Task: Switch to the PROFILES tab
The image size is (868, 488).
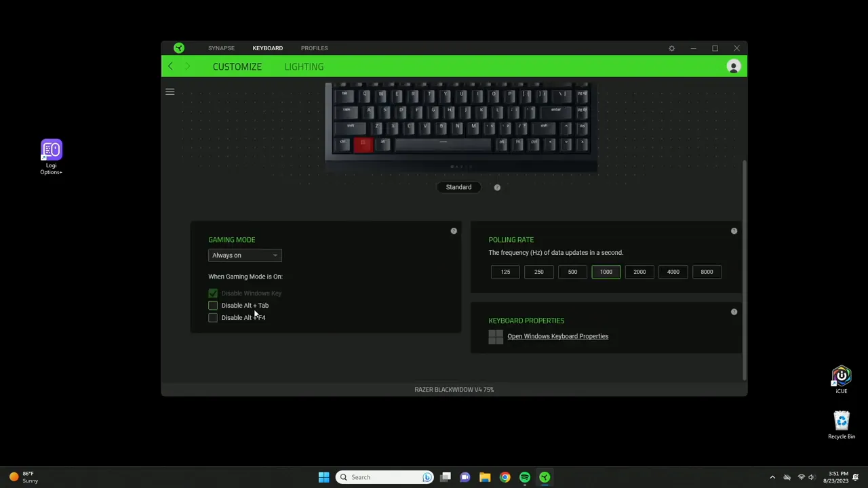Action: point(314,48)
